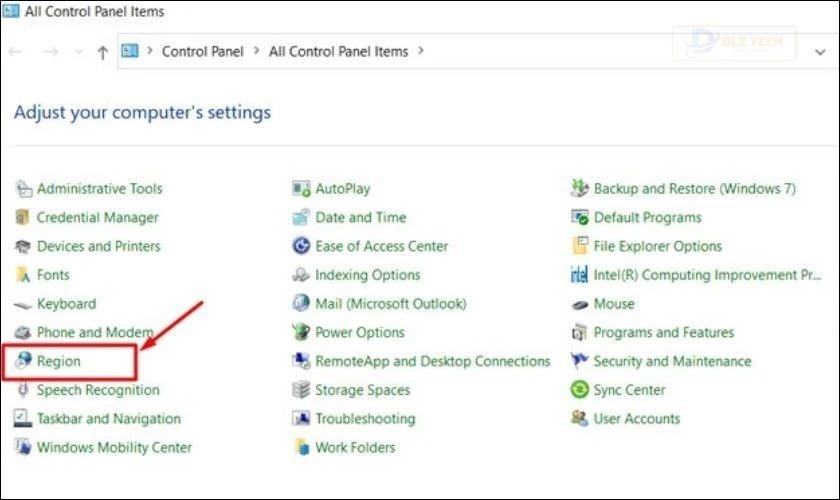Open the address bar history dropdown
840x500 pixels.
pyautogui.click(x=820, y=52)
